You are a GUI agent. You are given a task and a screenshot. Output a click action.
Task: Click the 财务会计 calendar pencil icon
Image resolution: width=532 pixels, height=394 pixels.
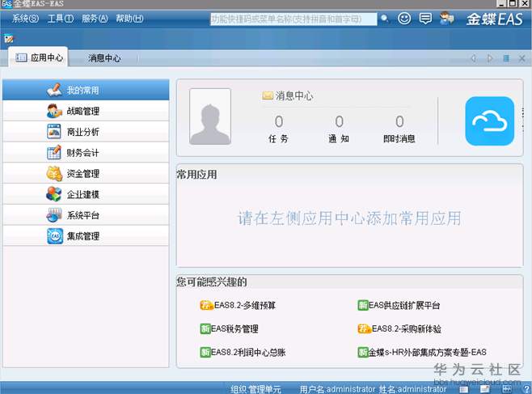point(54,152)
